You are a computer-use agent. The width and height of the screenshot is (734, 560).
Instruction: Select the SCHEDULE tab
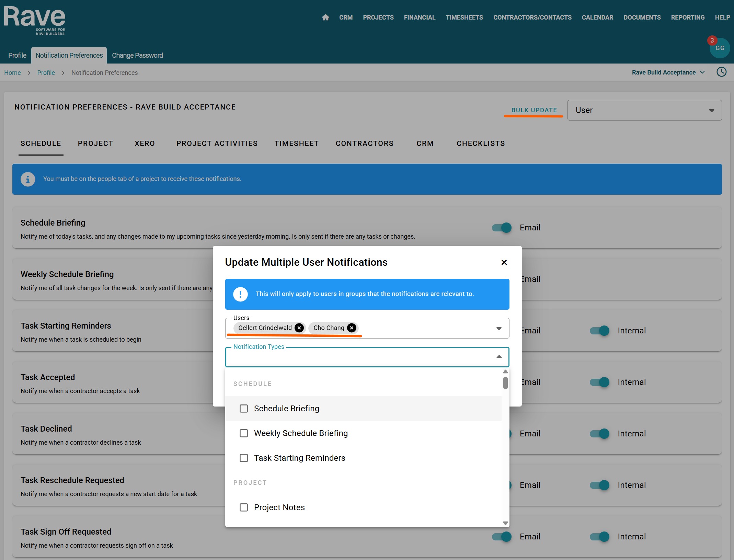point(41,144)
